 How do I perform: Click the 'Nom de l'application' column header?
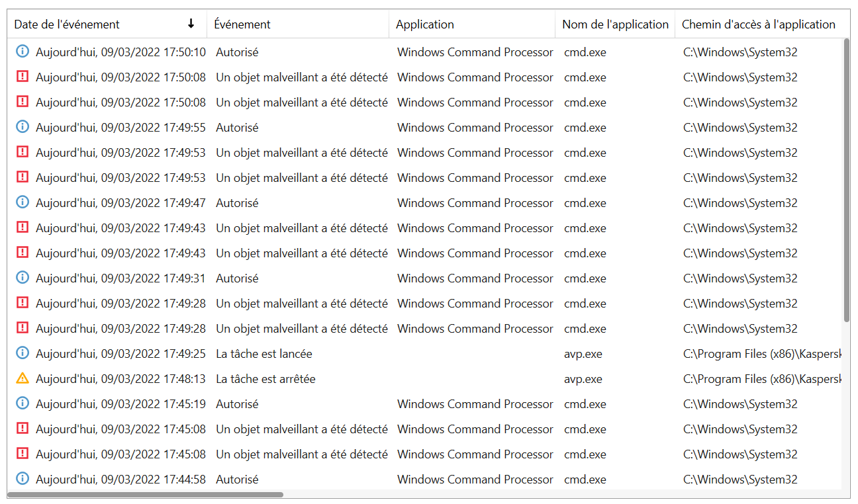click(x=615, y=24)
